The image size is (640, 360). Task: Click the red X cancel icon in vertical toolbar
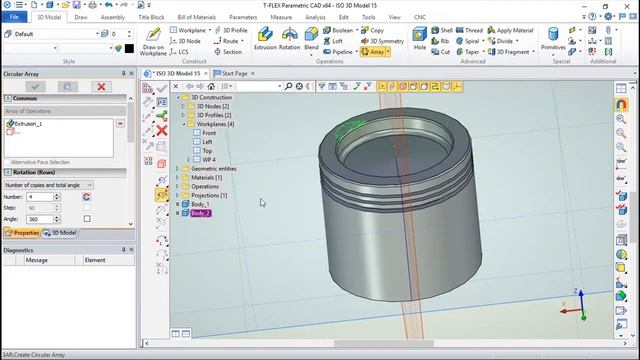pyautogui.click(x=162, y=131)
